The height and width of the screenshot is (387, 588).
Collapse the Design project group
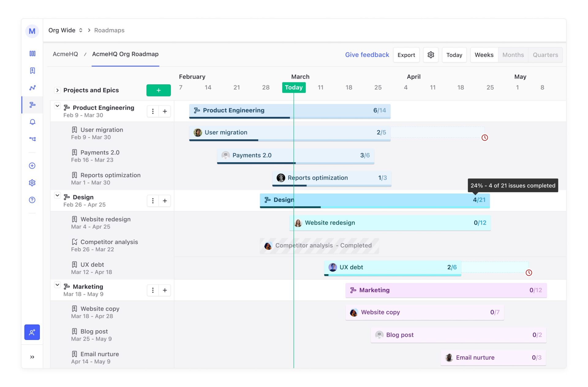[57, 195]
